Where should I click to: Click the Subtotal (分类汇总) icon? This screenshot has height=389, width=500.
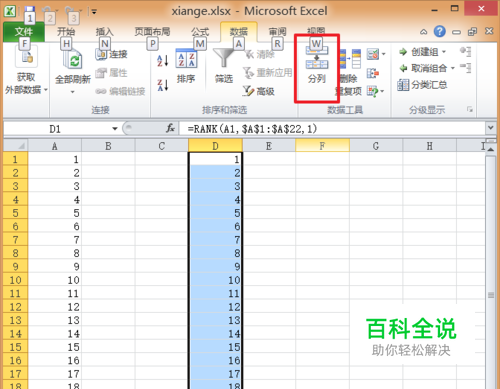403,85
